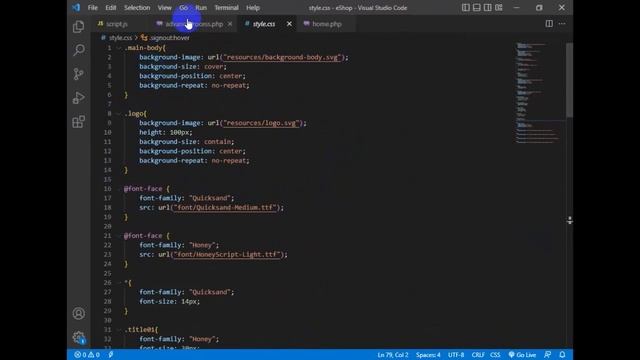This screenshot has height=360, width=640.
Task: Switch to the script.js tab
Action: click(116, 24)
